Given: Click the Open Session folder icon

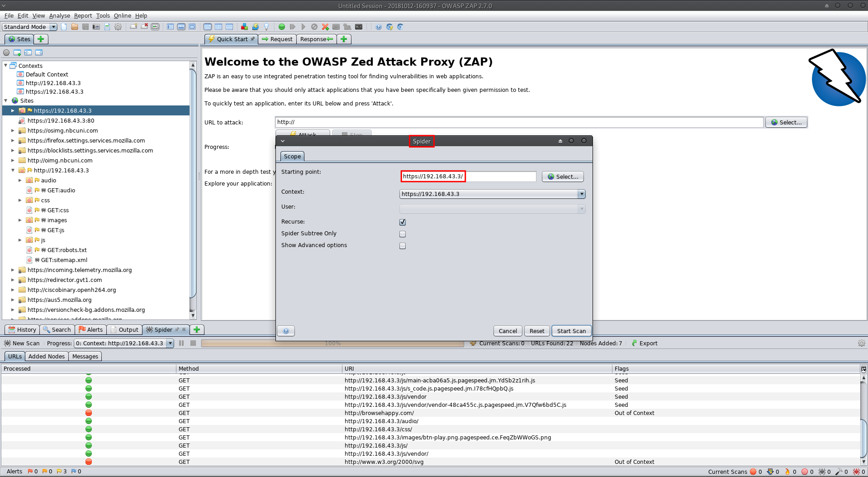Looking at the screenshot, I should [x=75, y=27].
